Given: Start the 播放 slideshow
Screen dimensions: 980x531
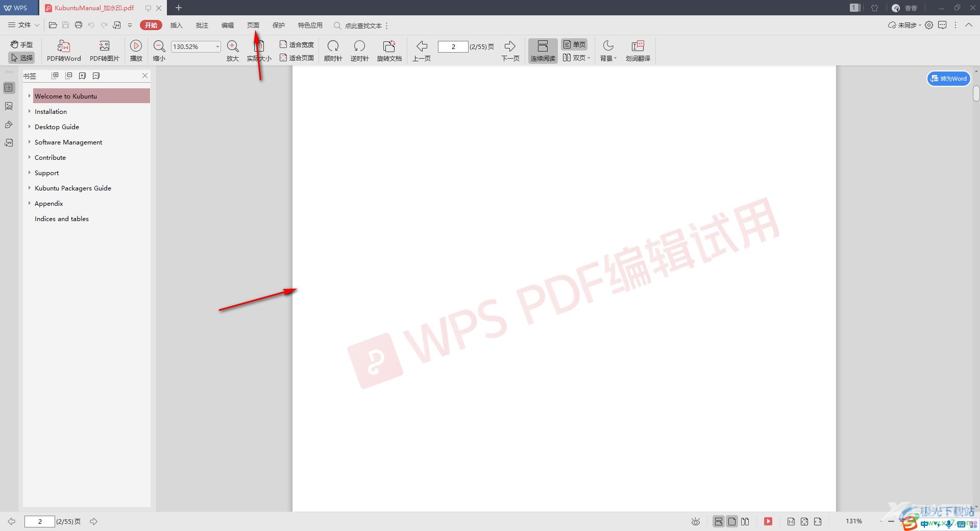Looking at the screenshot, I should tap(136, 51).
